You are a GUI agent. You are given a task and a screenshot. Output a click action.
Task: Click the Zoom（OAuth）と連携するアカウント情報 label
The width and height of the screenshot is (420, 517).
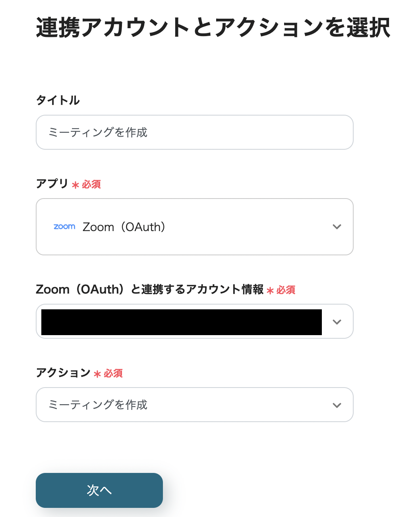[149, 289]
